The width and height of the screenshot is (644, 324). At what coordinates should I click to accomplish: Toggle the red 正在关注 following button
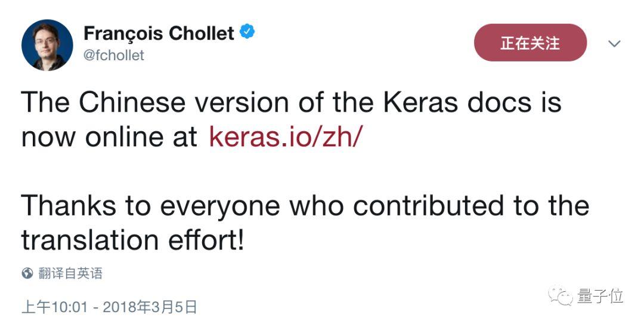pos(530,43)
